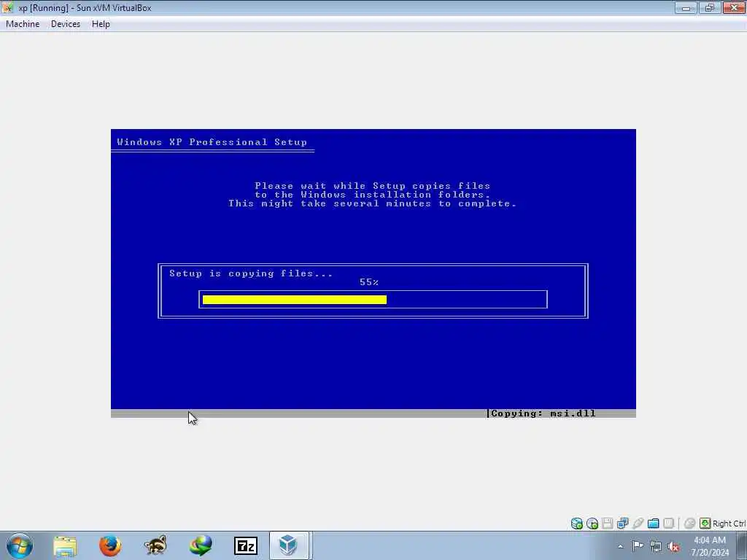This screenshot has width=747, height=560.
Task: Open the Devices menu
Action: pos(66,24)
